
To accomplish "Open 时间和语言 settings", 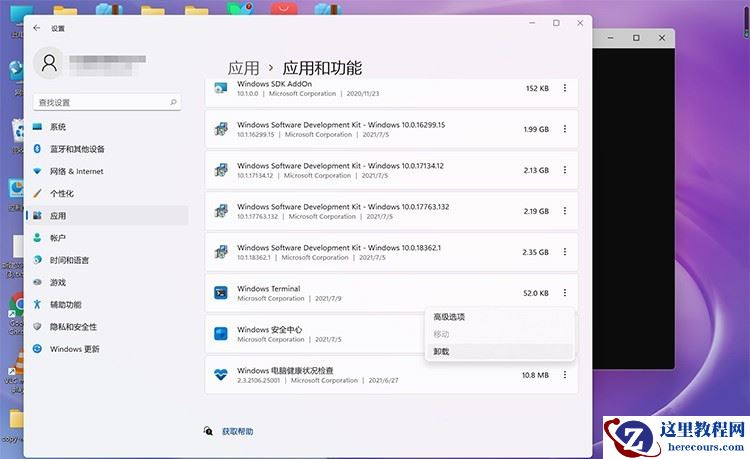I will 69,260.
